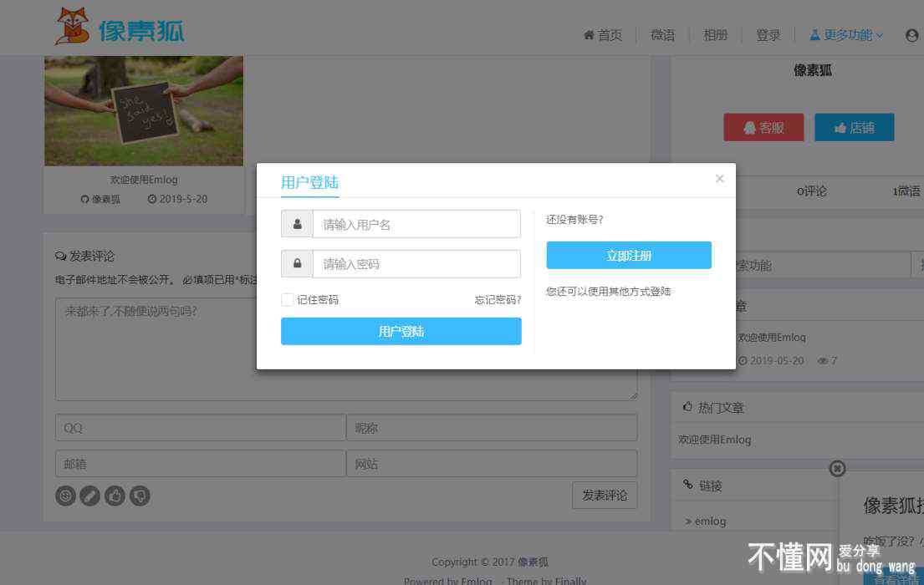This screenshot has height=585, width=924.
Task: Click the home icon beside 首页
Action: tap(589, 35)
